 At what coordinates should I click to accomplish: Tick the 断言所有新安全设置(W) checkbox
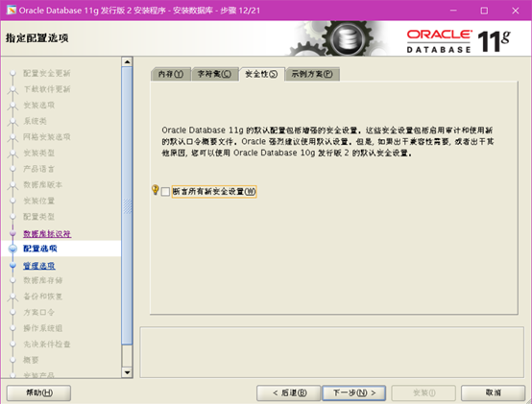coord(165,192)
